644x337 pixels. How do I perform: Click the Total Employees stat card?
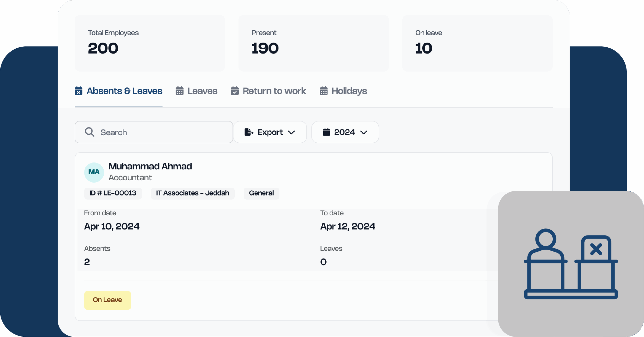[x=150, y=43]
